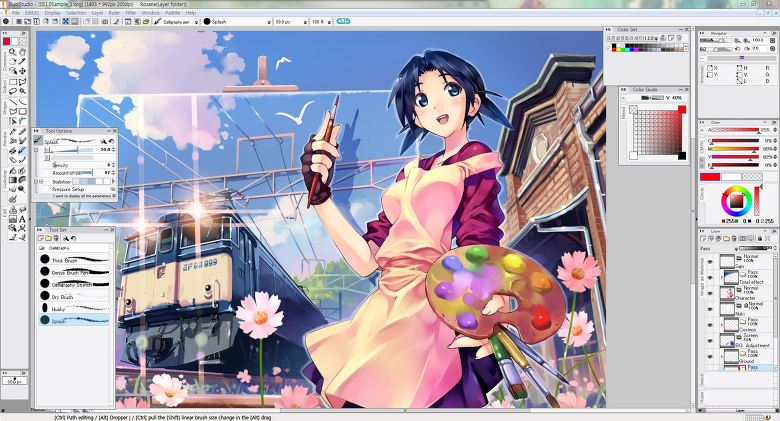This screenshot has height=421, width=780.
Task: Select the Calligraphy Stretch preset
Action: coord(74,284)
